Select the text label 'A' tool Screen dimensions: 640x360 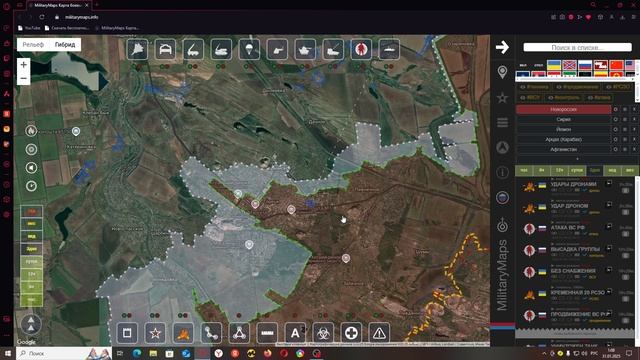tap(295, 333)
